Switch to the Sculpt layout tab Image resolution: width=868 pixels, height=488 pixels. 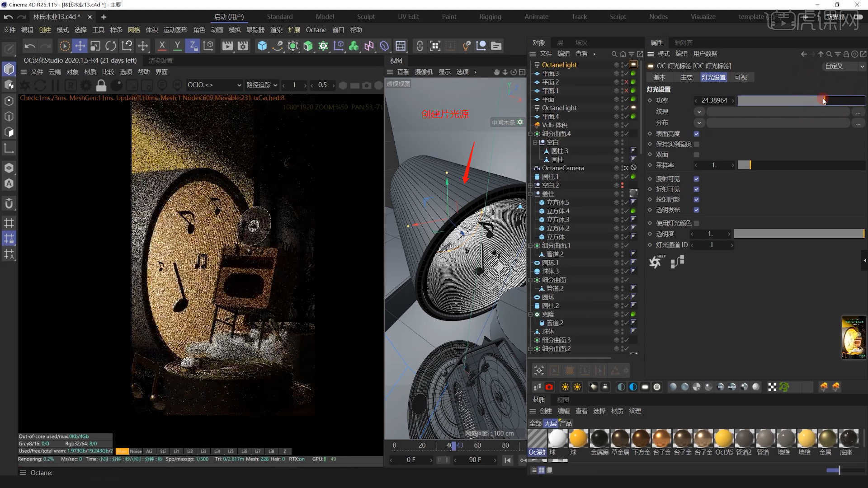tap(366, 17)
